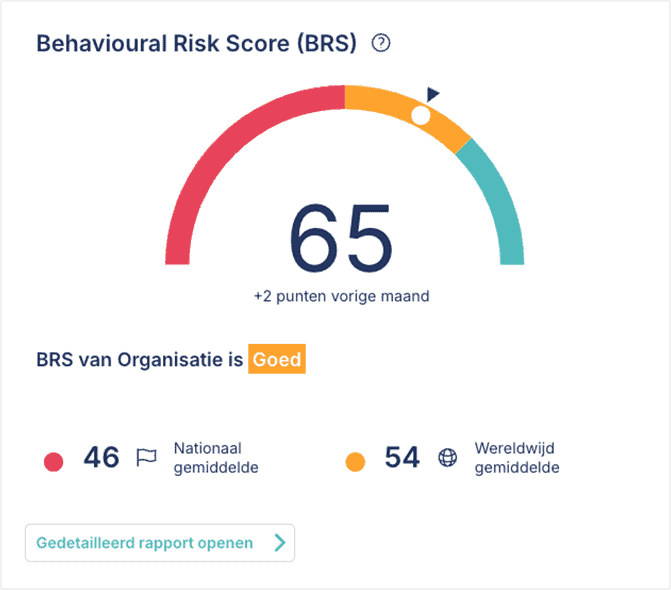Click the globe icon for worldwide average
Viewport: 671px width, 590px height.
coord(447,458)
